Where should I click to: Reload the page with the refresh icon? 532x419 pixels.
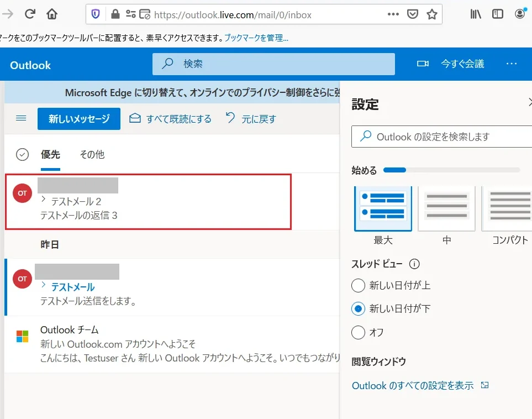[30, 14]
